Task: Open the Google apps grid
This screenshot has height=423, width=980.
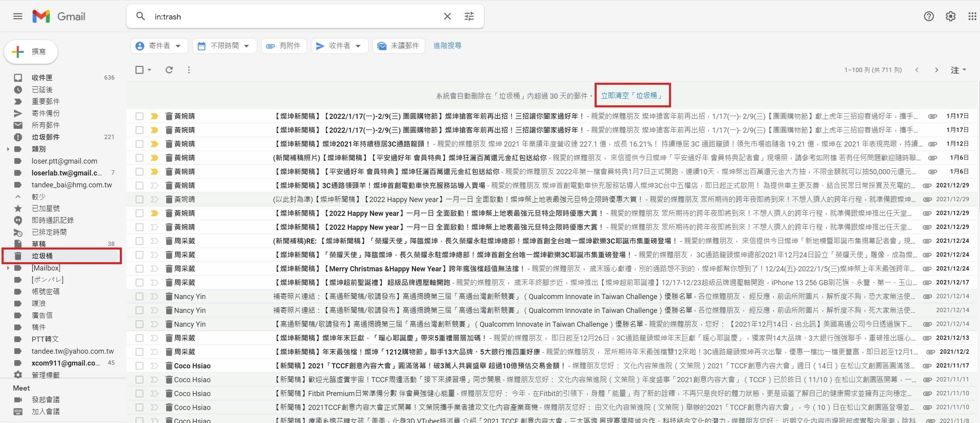Action: pyautogui.click(x=972, y=16)
